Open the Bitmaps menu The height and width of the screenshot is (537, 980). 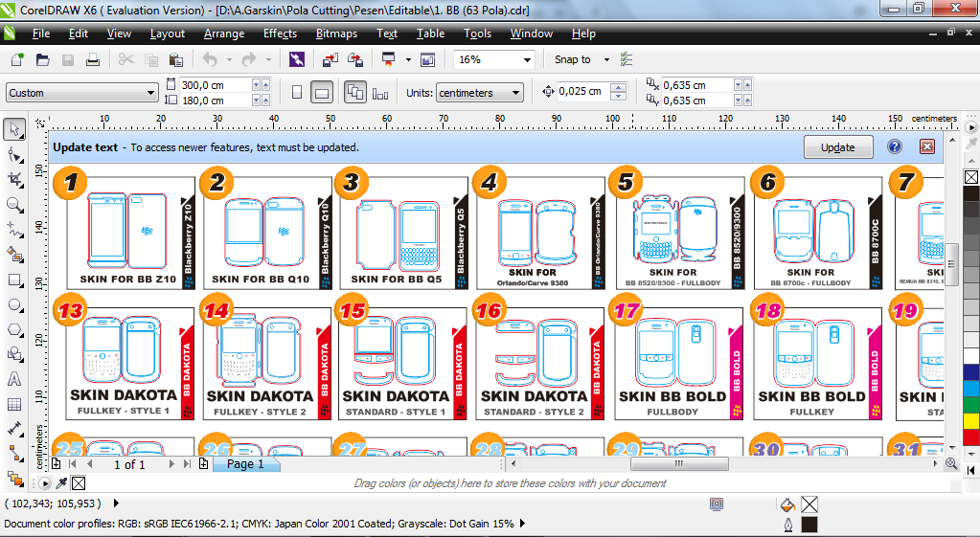coord(336,34)
